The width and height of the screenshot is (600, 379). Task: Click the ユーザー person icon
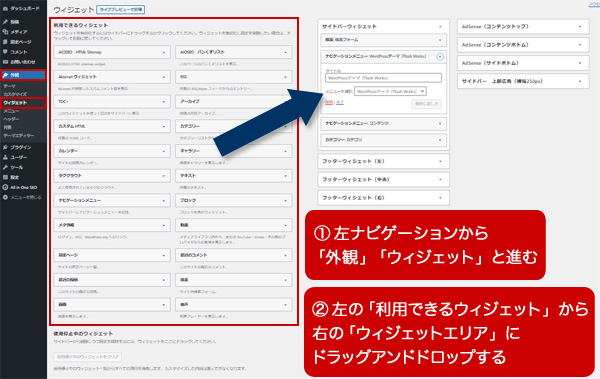tap(5, 157)
